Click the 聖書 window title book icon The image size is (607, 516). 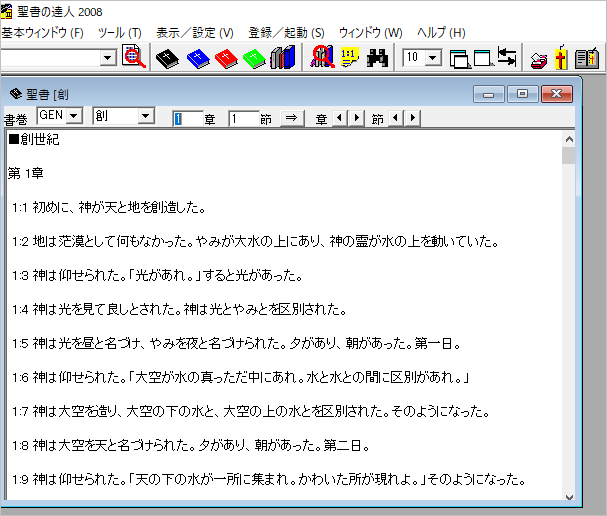click(16, 94)
